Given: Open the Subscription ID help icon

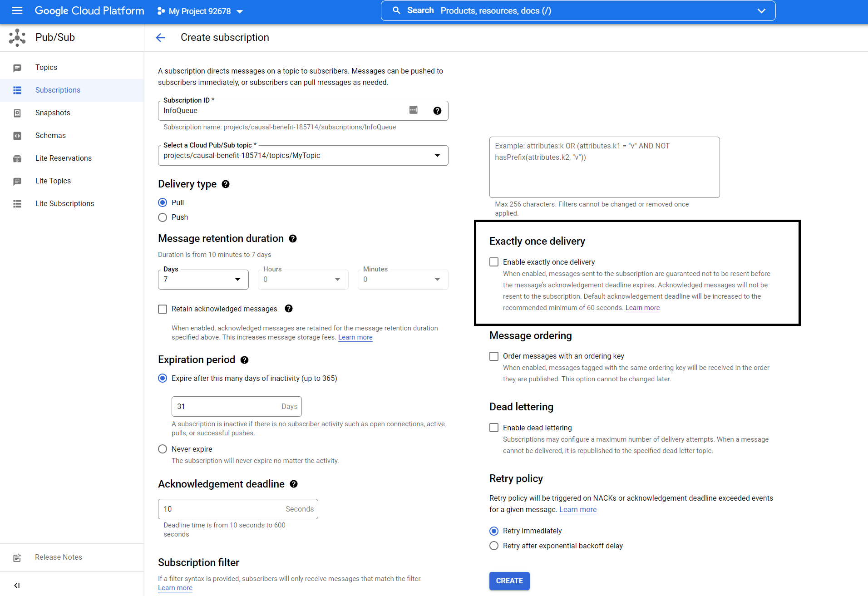Looking at the screenshot, I should [x=437, y=110].
